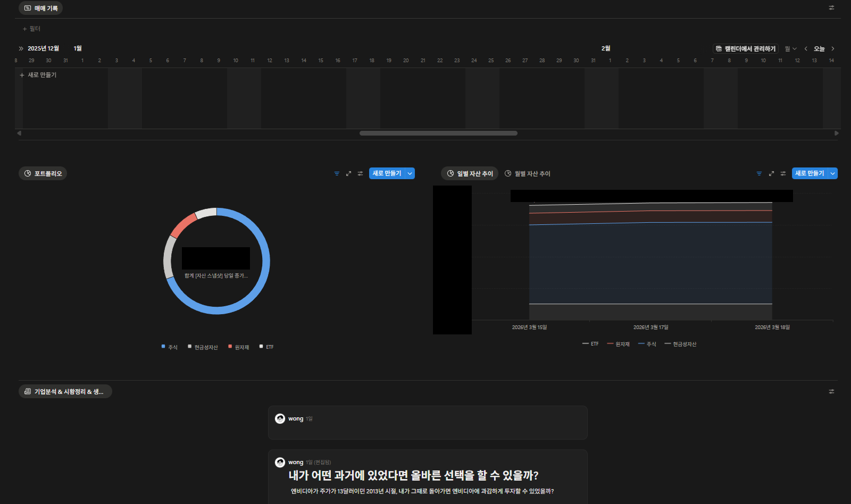This screenshot has height=504, width=851.
Task: Click 2026년 3월 18일 label on chart axis
Action: [x=772, y=327]
